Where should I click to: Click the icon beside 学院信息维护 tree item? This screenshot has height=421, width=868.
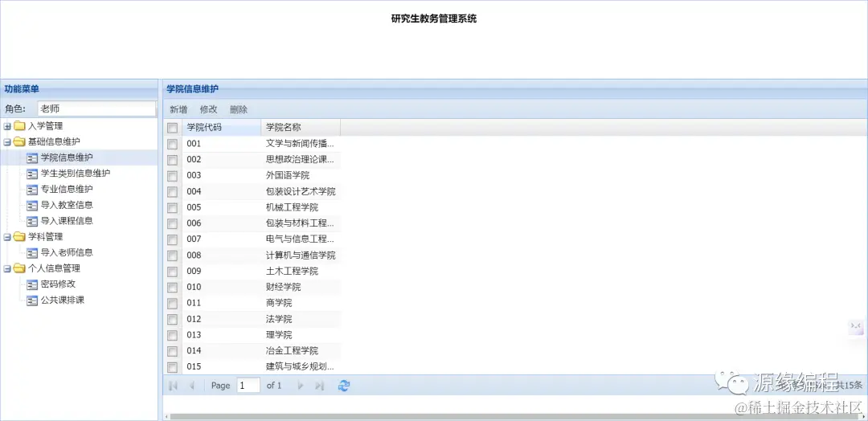pyautogui.click(x=32, y=157)
